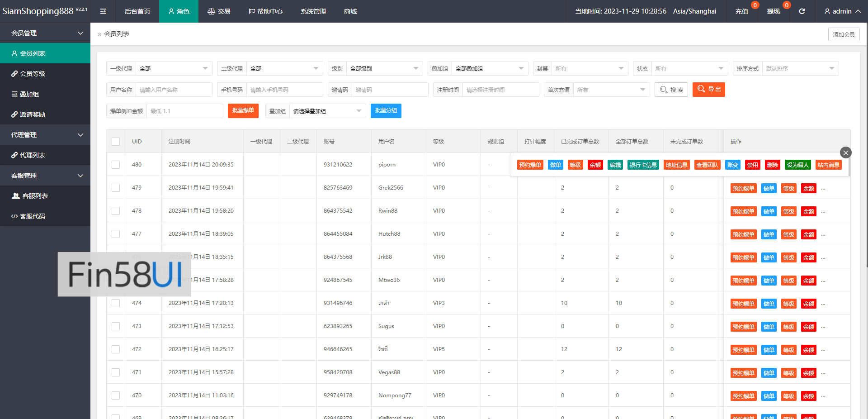This screenshot has width=868, height=419.
Task: Expand the 排序方式 dropdown
Action: coord(799,69)
